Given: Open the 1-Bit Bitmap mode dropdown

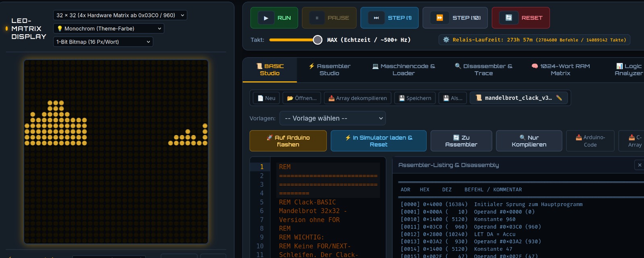Looking at the screenshot, I should pos(103,42).
